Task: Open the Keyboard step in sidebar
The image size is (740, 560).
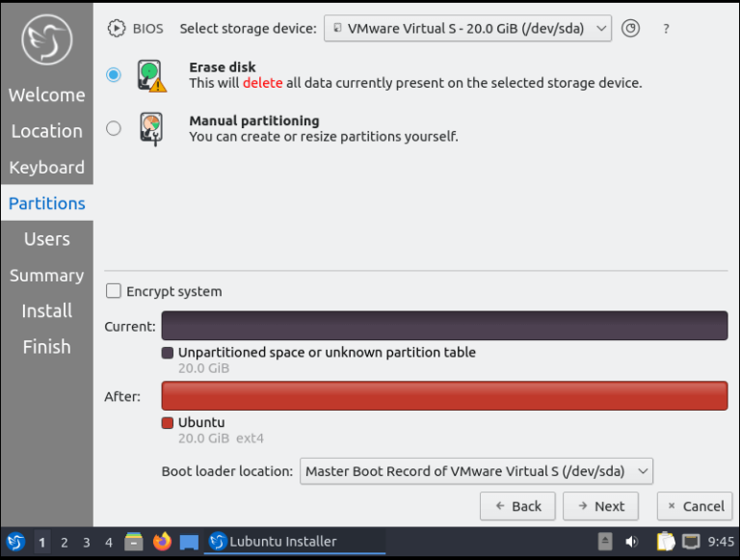Action: [x=46, y=167]
